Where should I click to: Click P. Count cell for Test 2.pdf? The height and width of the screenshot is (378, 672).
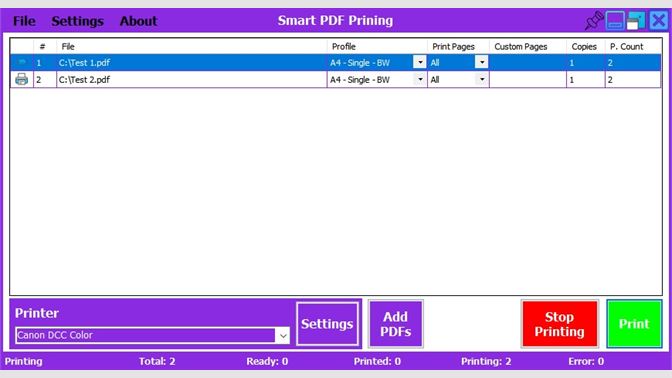coord(633,79)
